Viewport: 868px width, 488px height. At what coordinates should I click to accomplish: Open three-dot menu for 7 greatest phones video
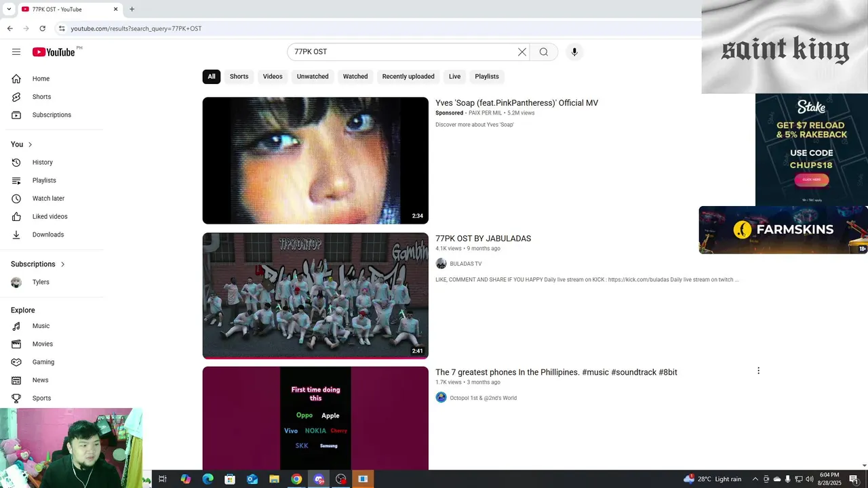(x=758, y=371)
